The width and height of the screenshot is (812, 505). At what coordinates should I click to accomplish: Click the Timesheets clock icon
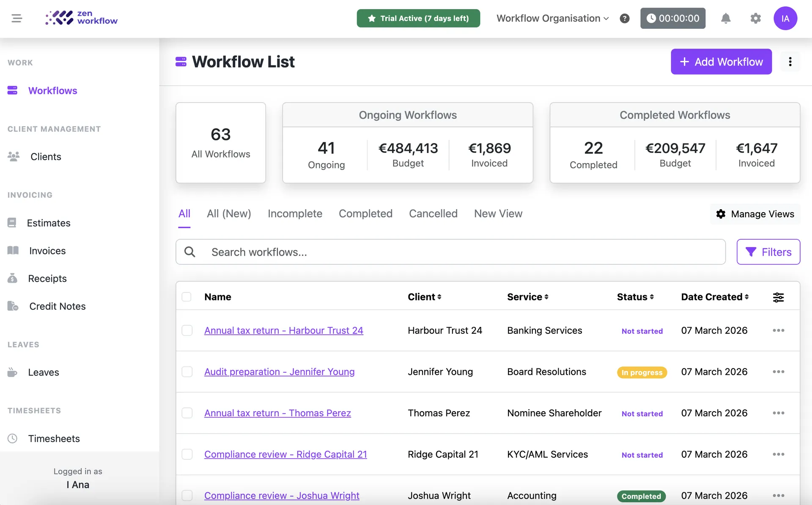13,438
